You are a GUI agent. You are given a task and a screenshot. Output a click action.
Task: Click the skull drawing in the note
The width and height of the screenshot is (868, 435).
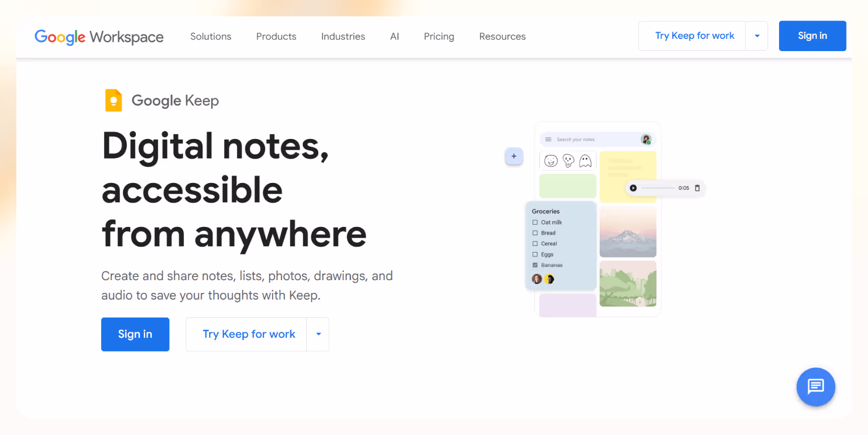[x=568, y=161]
